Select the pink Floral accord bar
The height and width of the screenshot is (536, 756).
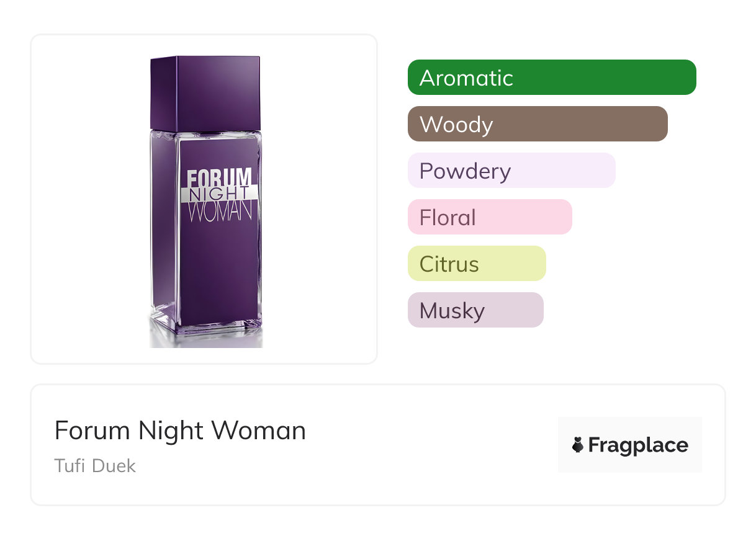pyautogui.click(x=489, y=217)
